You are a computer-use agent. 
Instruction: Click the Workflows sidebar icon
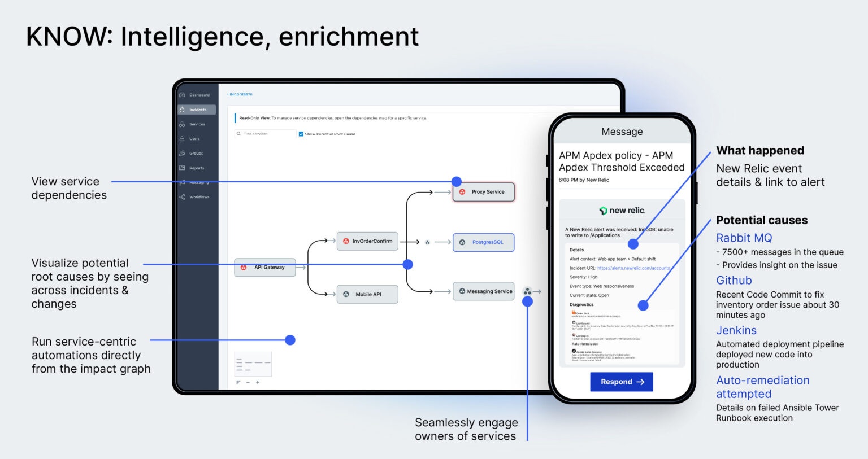point(182,197)
